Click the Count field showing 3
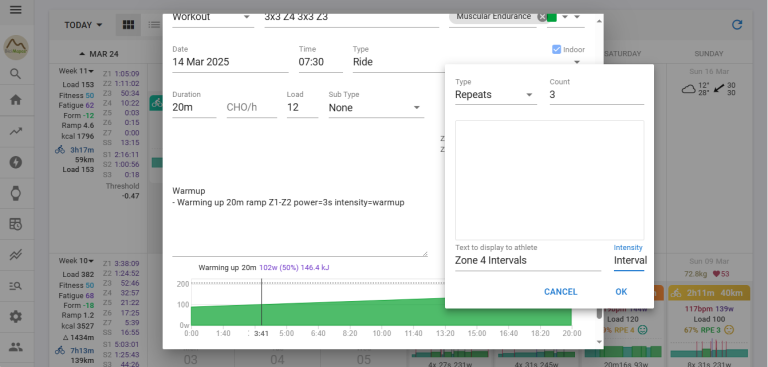768x367 pixels. tap(597, 95)
